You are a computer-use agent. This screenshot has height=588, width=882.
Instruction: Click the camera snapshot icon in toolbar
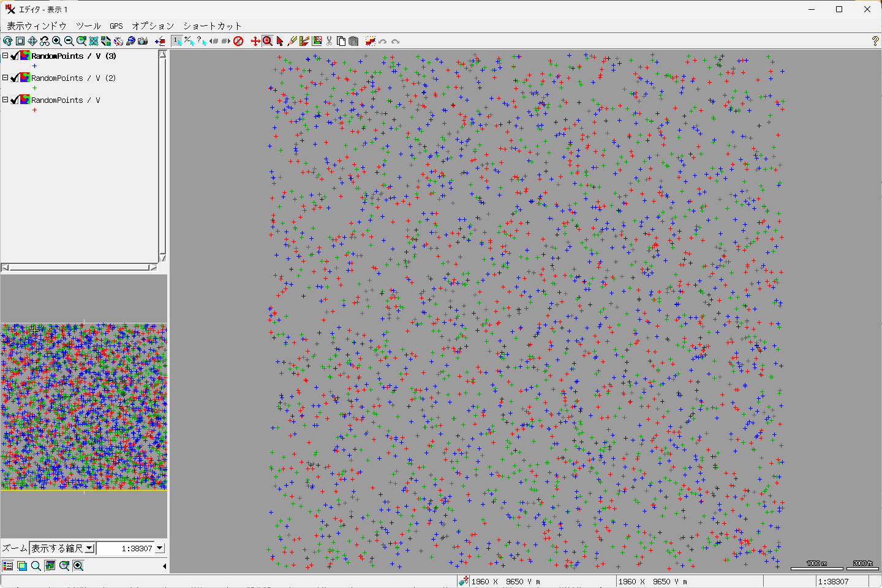click(x=143, y=41)
